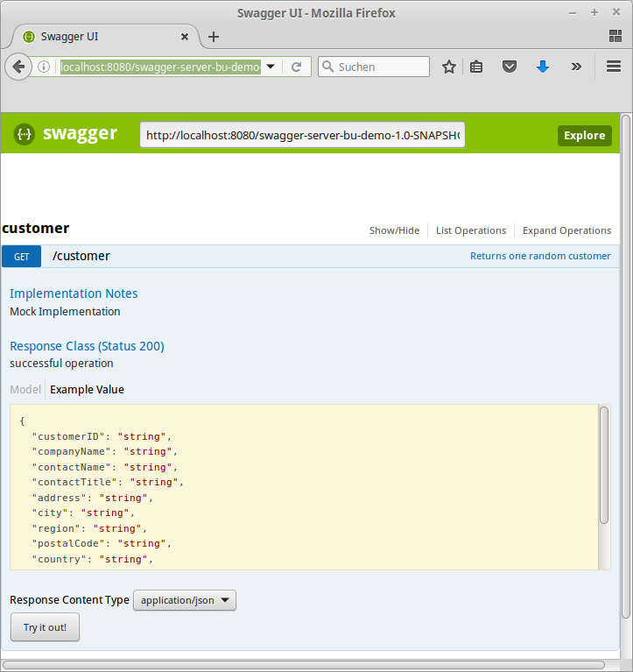
Task: Click the "region" line in the example
Action: point(89,528)
